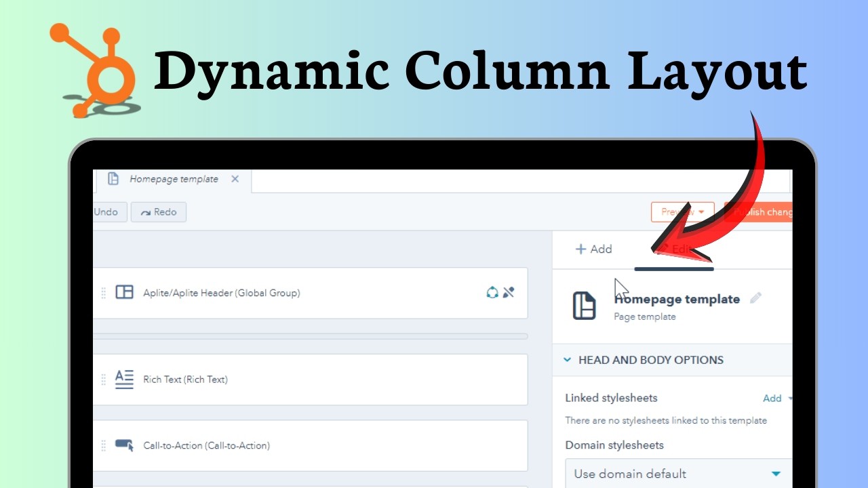Select the Aplite Header global group module
This screenshot has width=868, height=488.
click(310, 293)
